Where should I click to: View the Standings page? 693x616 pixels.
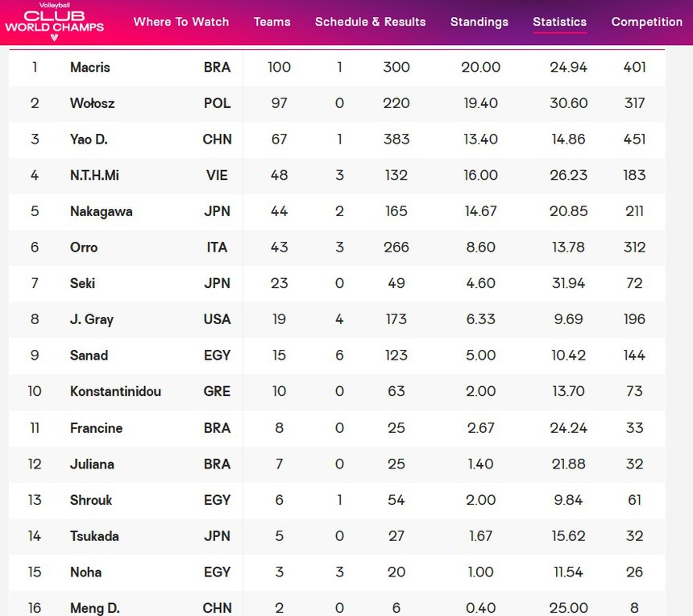tap(479, 22)
